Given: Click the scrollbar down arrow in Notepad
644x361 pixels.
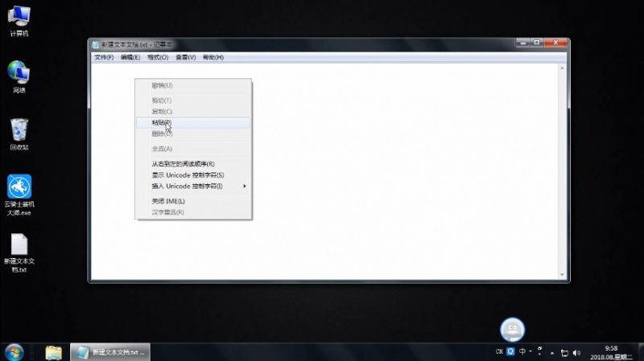Looking at the screenshot, I should pyautogui.click(x=562, y=275).
